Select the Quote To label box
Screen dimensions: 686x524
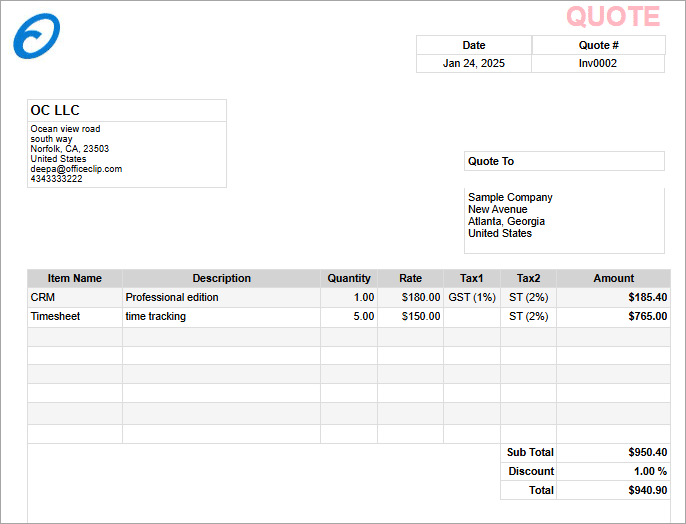point(564,161)
